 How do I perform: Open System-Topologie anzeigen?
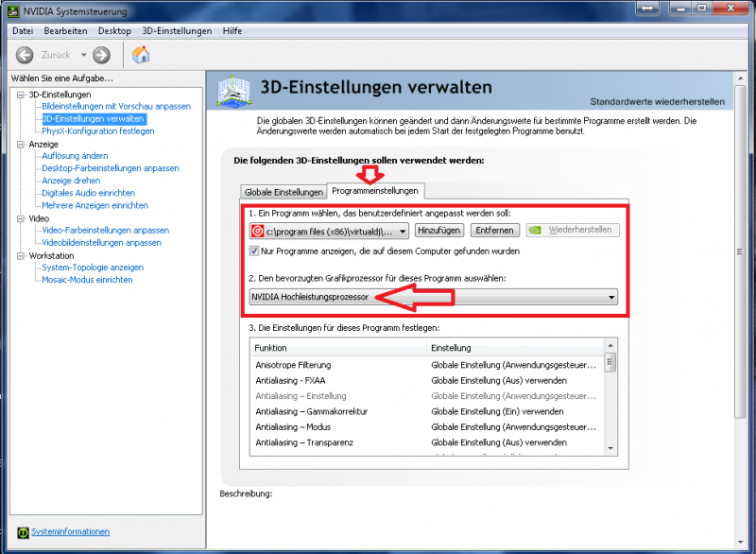point(93,268)
